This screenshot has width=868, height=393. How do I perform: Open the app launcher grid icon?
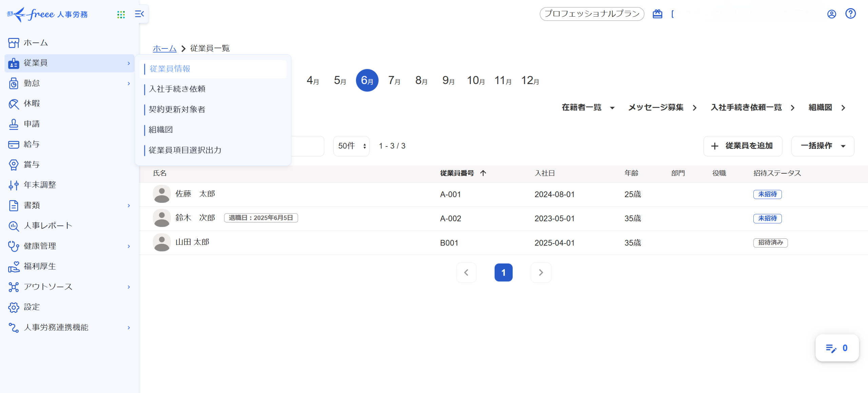tap(121, 14)
